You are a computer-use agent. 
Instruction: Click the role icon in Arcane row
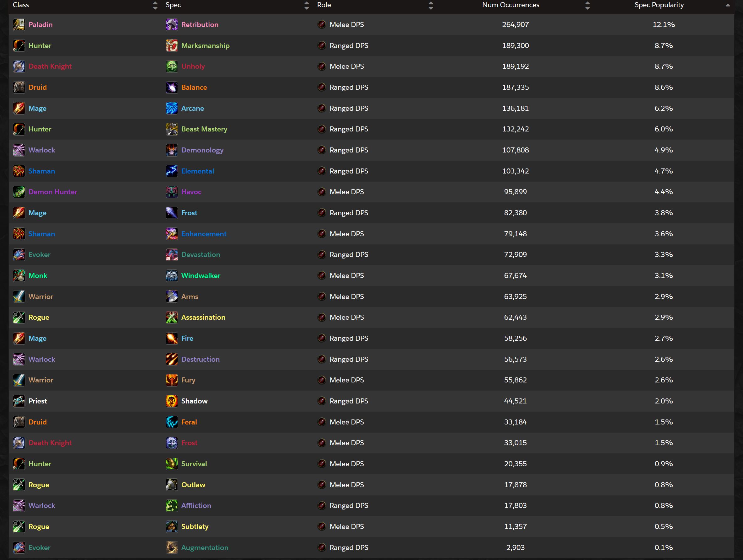[322, 108]
